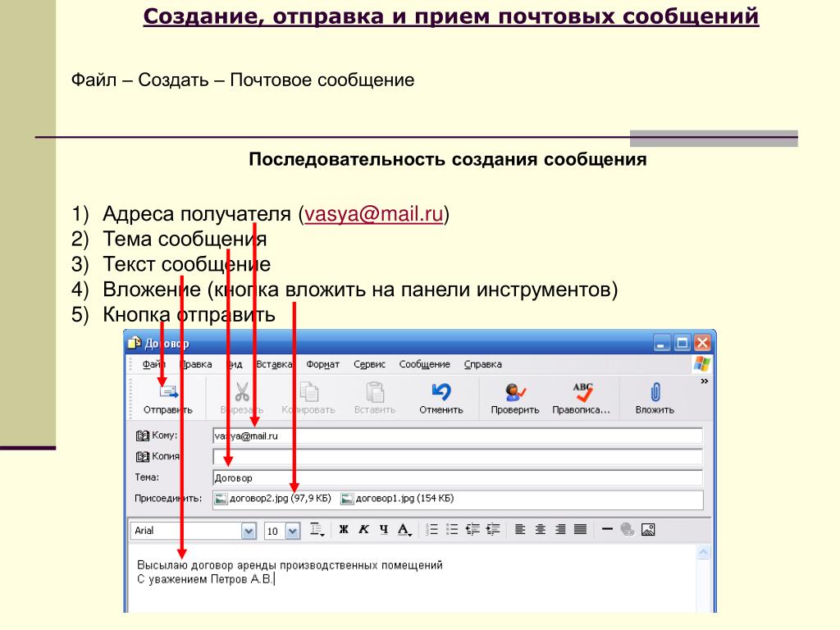Click the create hyperlink icon
Image resolution: width=840 pixels, height=630 pixels.
pyautogui.click(x=628, y=530)
